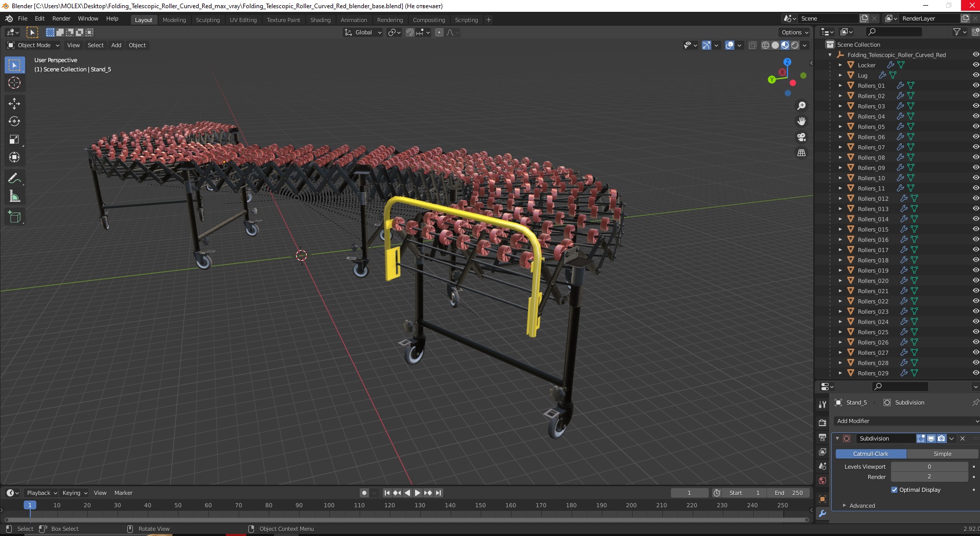Activate the Transform tool

pyautogui.click(x=14, y=157)
